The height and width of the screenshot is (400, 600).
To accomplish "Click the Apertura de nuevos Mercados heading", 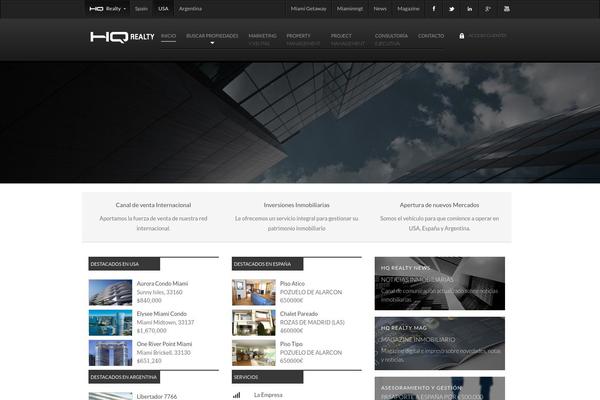I will [439, 205].
